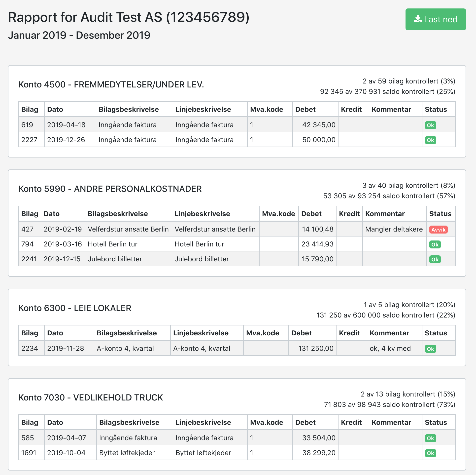Click the Konto 7030 Vedlikehold Truck heading
This screenshot has height=475, width=476.
click(91, 397)
